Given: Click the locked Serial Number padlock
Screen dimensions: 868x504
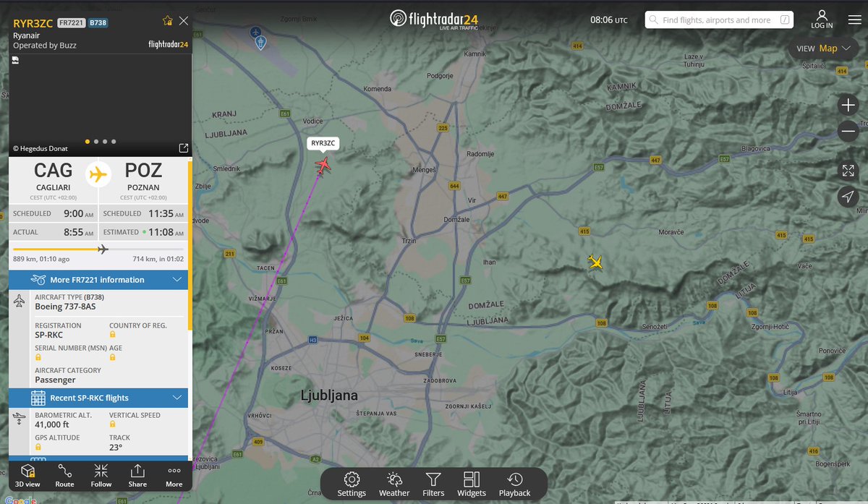Looking at the screenshot, I should (38, 357).
